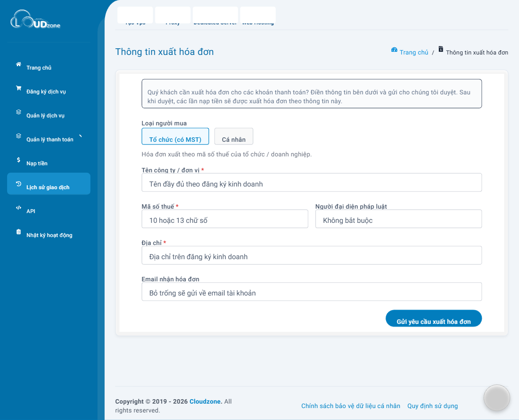Click the invoice document icon in the breadcrumb
The height and width of the screenshot is (420, 519).
pyautogui.click(x=441, y=49)
